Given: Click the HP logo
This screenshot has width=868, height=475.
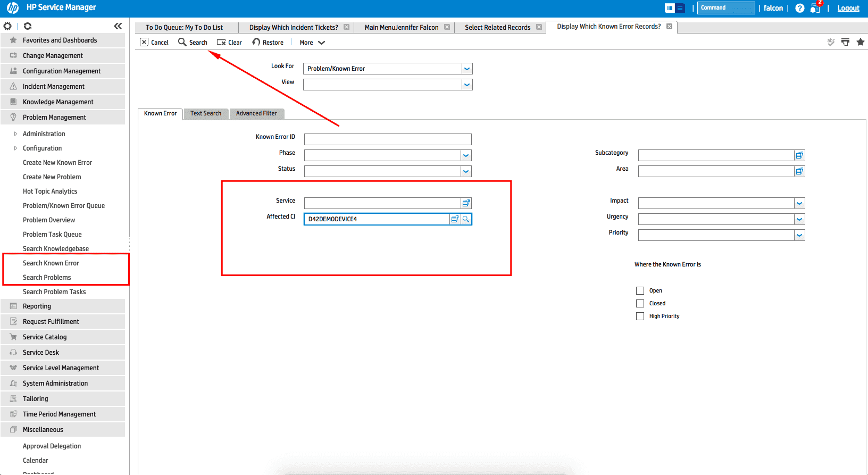Looking at the screenshot, I should [13, 8].
